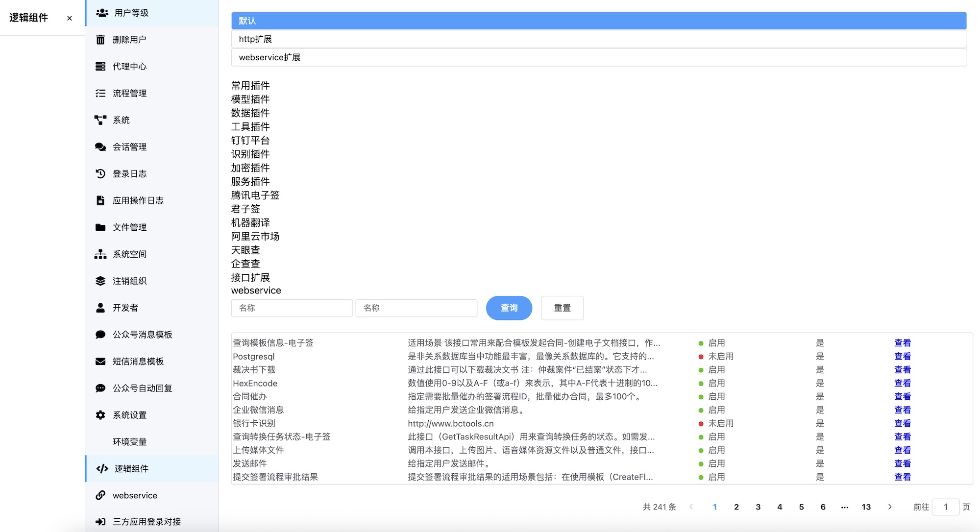Viewport: 980px width, 532px height.
Task: Choose the 钉钉平台 plugin category
Action: click(x=250, y=141)
